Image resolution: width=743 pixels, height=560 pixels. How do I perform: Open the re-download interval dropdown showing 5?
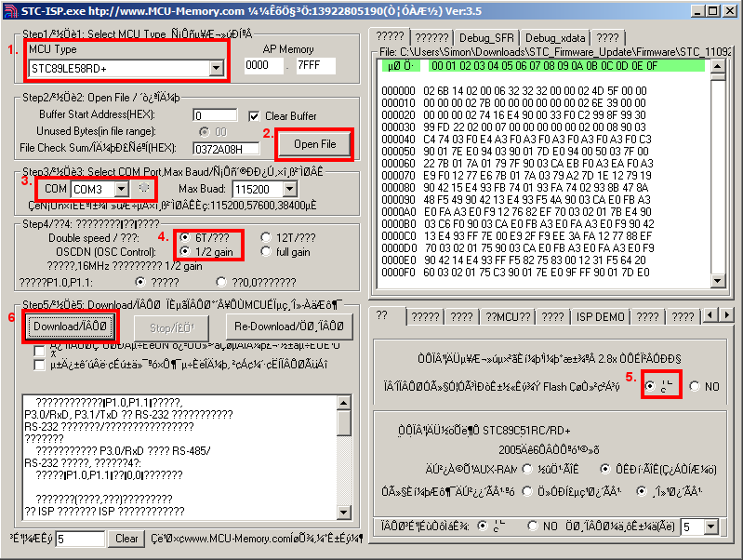tap(710, 527)
